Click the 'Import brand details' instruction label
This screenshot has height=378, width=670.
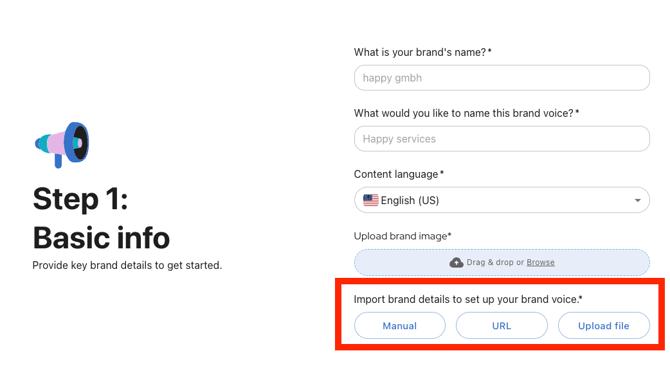[468, 299]
